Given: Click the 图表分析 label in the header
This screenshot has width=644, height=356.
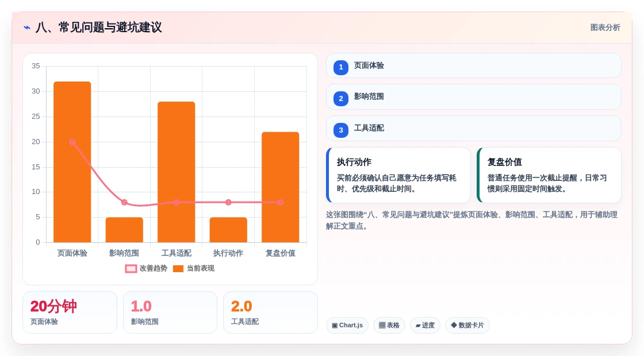Looking at the screenshot, I should coord(605,28).
